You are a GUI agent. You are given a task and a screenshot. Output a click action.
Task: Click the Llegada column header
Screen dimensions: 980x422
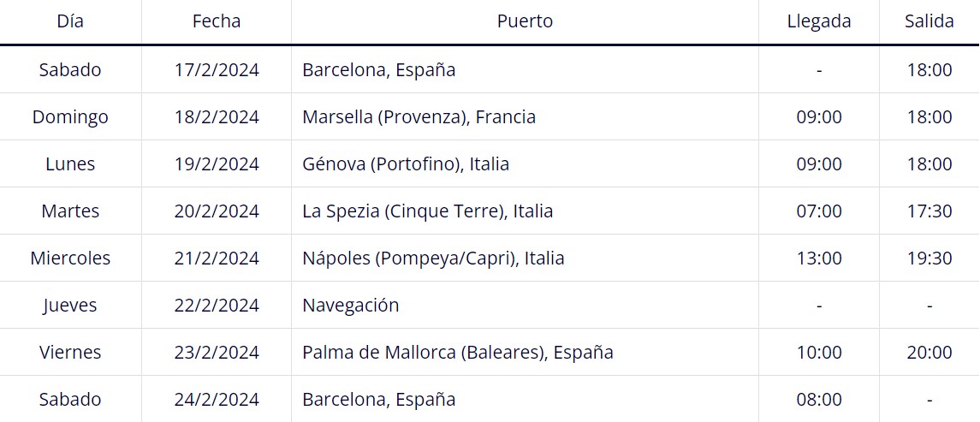click(x=819, y=21)
